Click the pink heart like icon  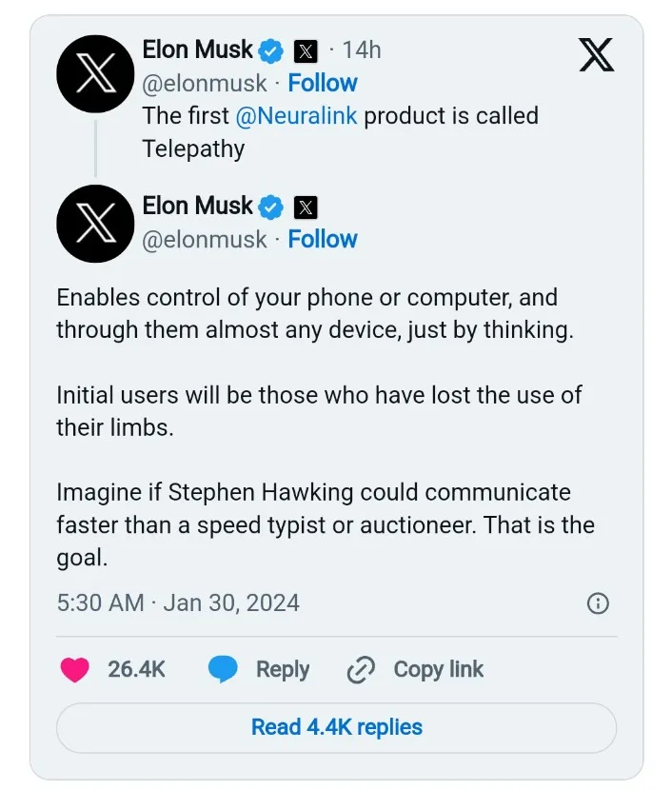coord(74,669)
